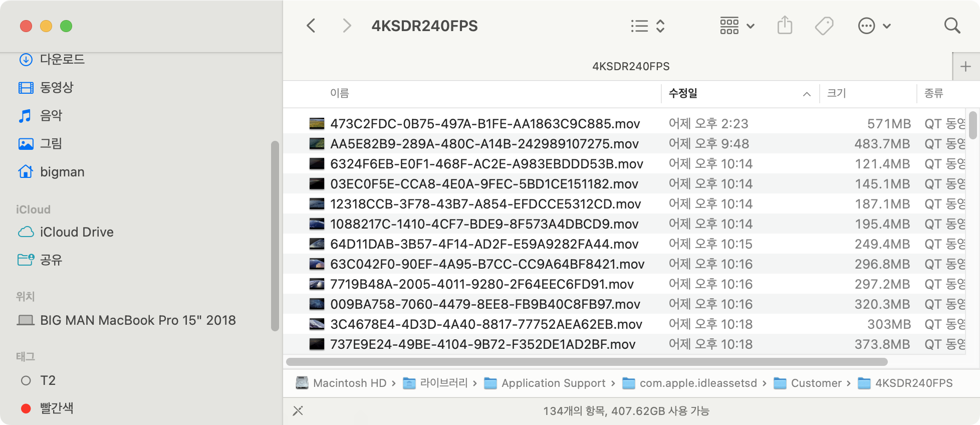Sort by the 크기 column header
The width and height of the screenshot is (980, 425).
pos(836,93)
